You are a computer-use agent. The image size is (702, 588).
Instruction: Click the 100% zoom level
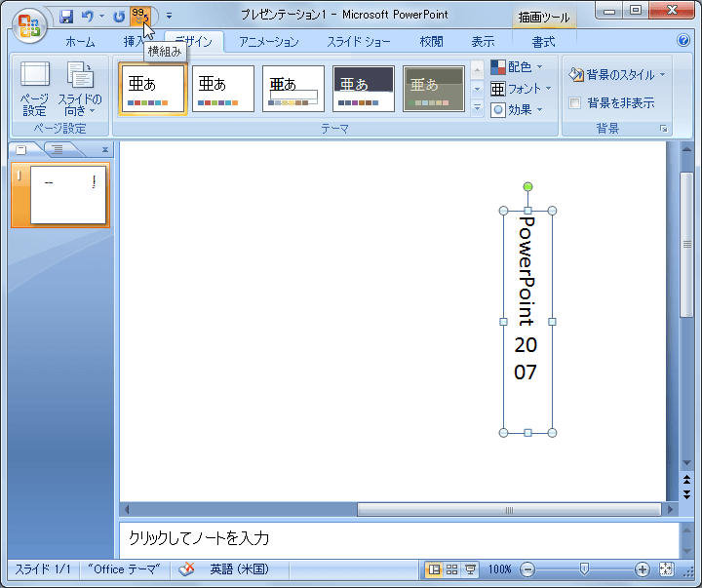pyautogui.click(x=499, y=569)
